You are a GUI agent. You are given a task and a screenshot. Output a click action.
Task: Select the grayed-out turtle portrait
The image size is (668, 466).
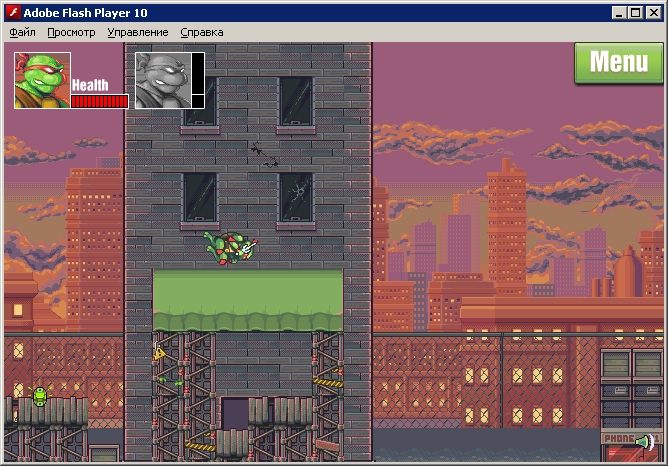pos(163,81)
